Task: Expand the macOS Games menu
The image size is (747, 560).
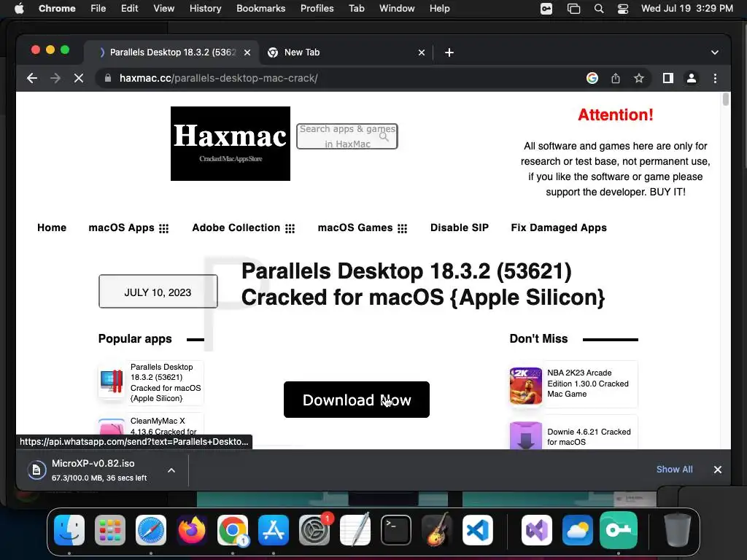Action: point(362,227)
